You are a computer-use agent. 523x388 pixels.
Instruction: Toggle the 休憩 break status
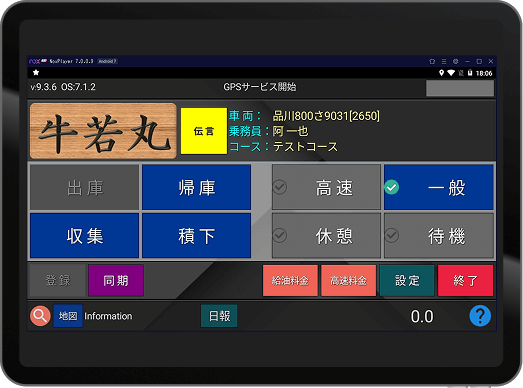click(x=326, y=236)
